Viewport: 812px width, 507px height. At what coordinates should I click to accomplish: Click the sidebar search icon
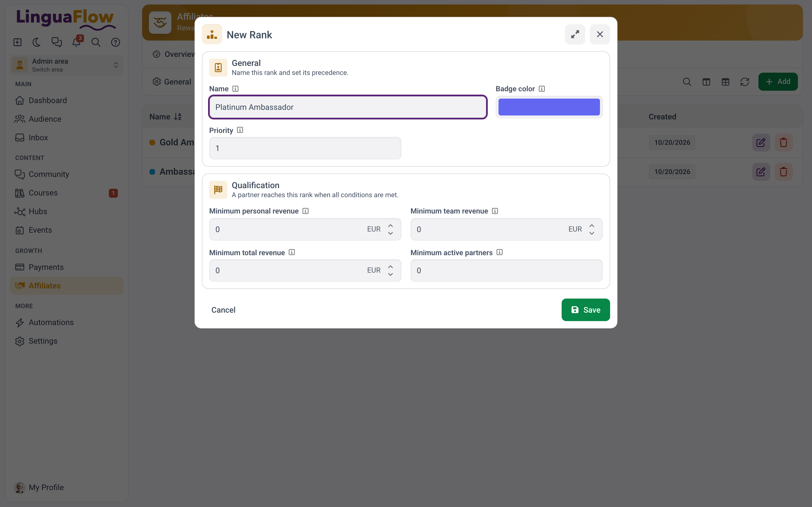(x=96, y=42)
